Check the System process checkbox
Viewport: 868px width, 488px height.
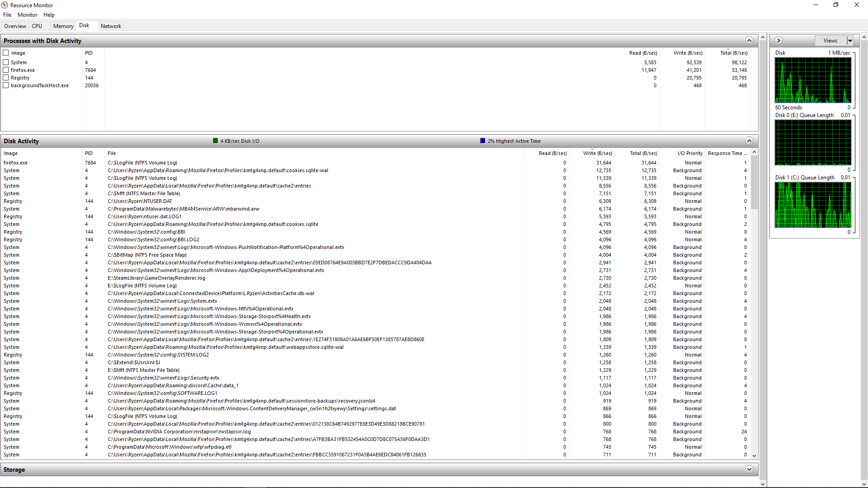point(6,62)
